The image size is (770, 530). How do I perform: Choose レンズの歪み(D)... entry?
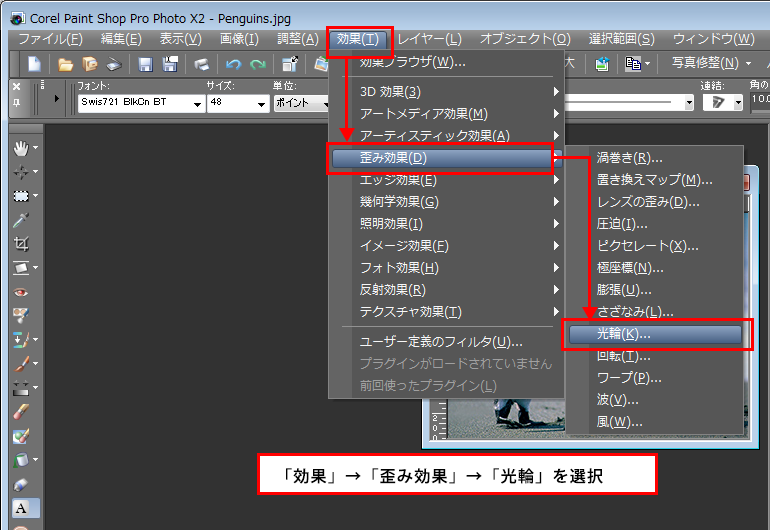tap(656, 202)
